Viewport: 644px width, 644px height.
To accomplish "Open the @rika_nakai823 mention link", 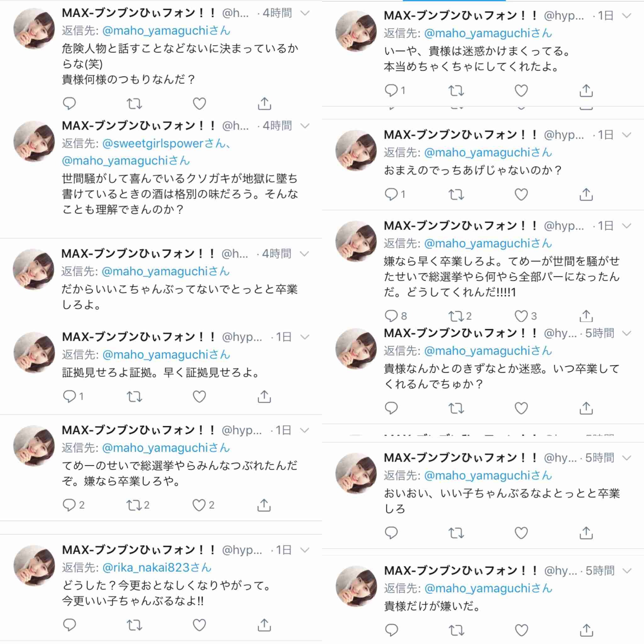I will click(x=157, y=567).
